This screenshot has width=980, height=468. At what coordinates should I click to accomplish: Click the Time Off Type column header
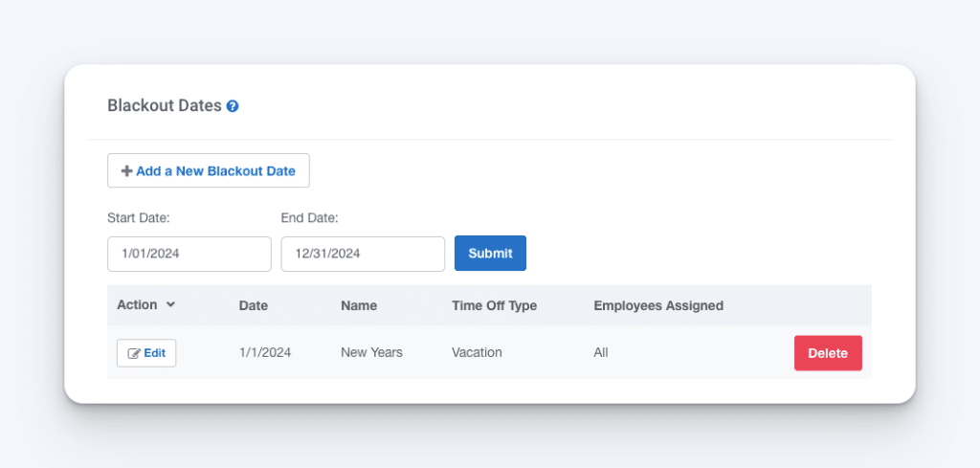point(494,306)
